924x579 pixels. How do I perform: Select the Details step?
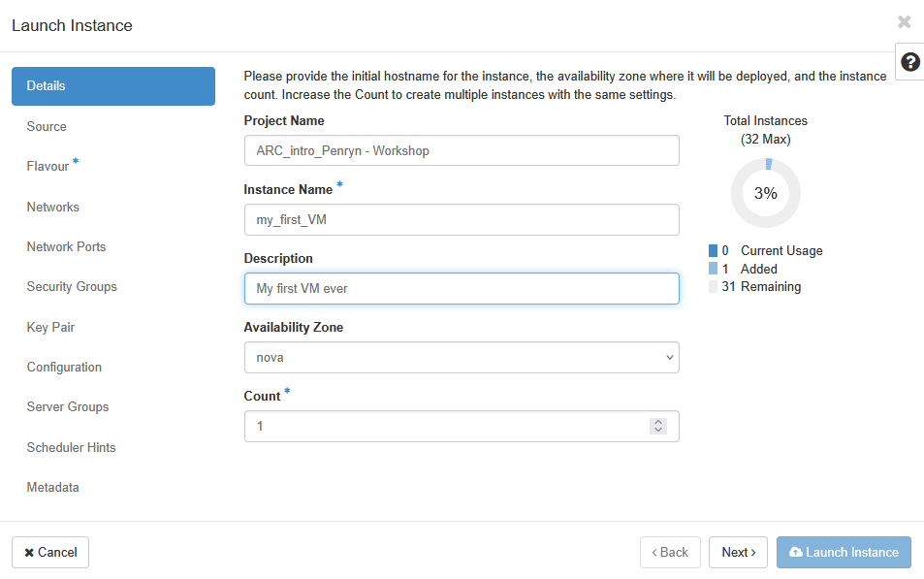coord(113,86)
